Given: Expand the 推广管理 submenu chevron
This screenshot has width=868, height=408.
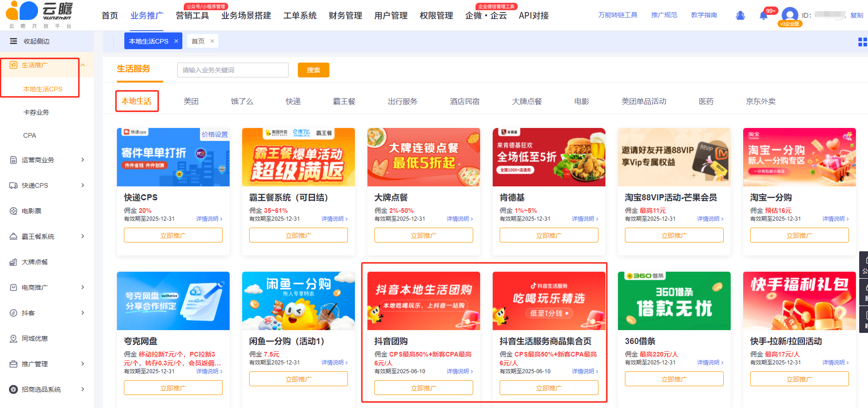Looking at the screenshot, I should [83, 364].
